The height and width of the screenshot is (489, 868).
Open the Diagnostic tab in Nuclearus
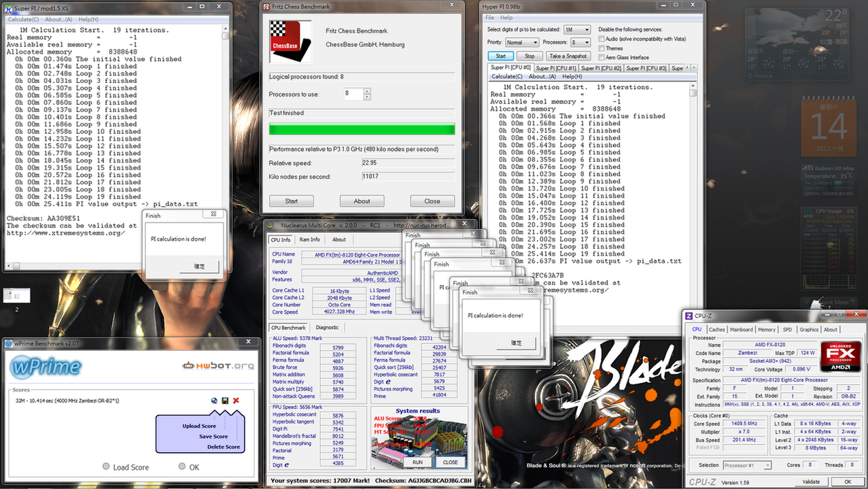pyautogui.click(x=328, y=327)
